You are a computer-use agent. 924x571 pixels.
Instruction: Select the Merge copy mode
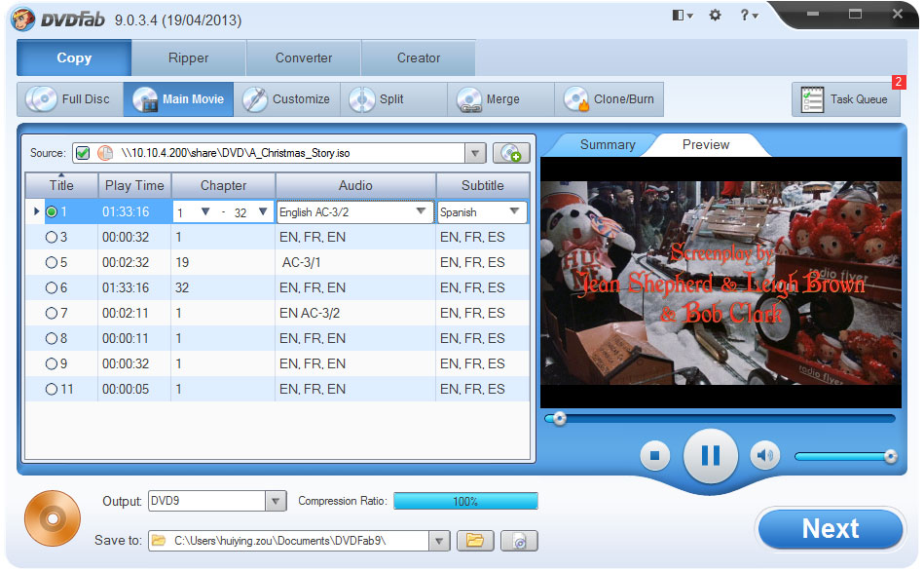click(500, 99)
